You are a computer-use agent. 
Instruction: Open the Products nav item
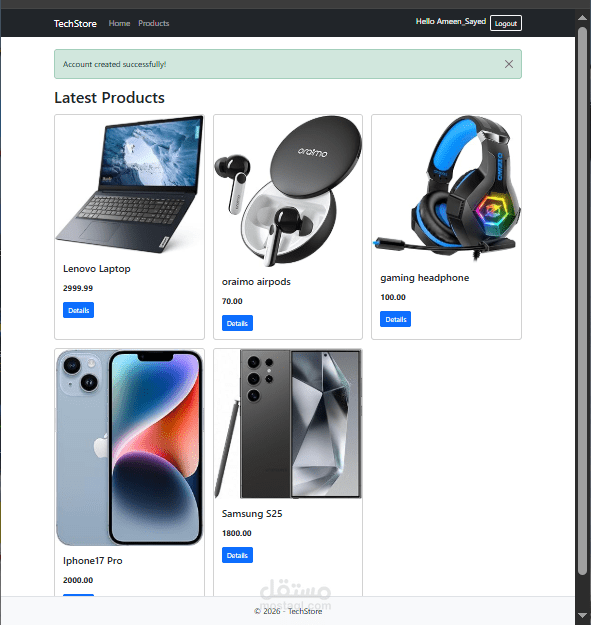coord(153,24)
